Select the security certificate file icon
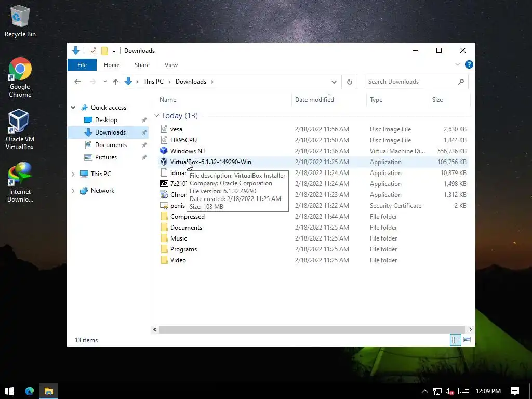532x399 pixels. point(164,206)
